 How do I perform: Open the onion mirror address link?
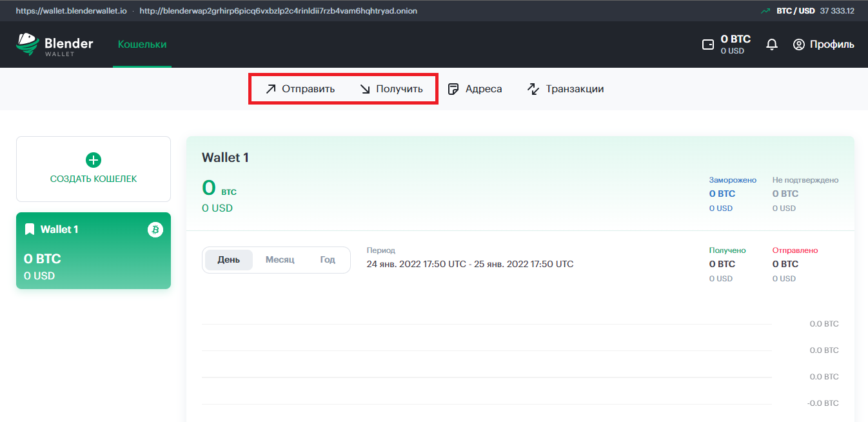tap(278, 11)
